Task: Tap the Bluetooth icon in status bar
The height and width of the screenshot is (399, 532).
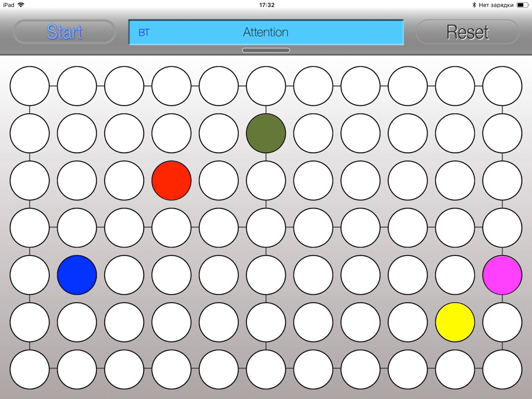Action: 474,5
